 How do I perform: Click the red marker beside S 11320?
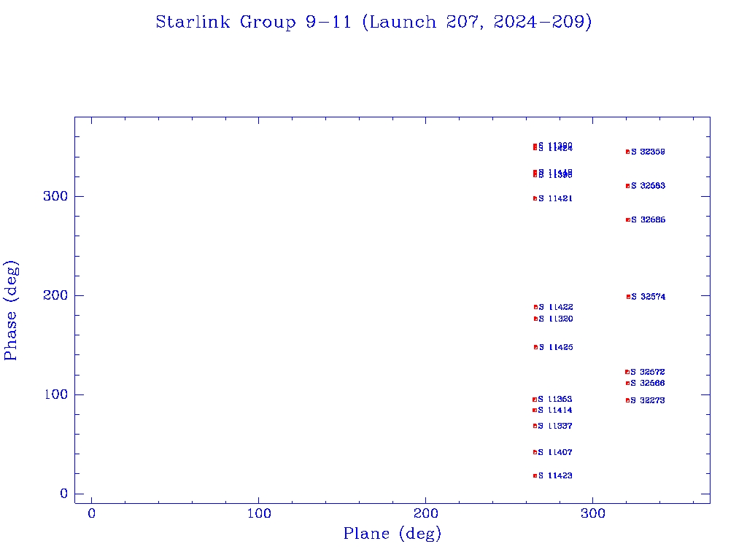tap(535, 319)
